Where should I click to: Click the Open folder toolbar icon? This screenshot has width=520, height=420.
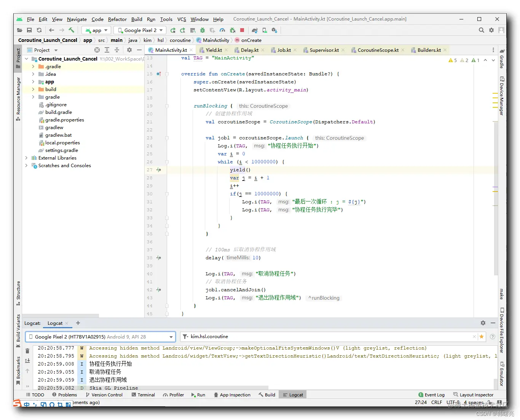(x=19, y=30)
